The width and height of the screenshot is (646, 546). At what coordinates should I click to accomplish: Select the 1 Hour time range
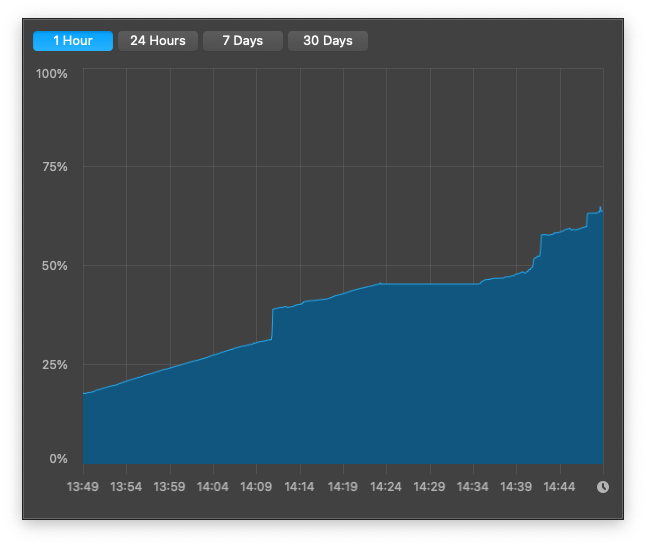(73, 41)
